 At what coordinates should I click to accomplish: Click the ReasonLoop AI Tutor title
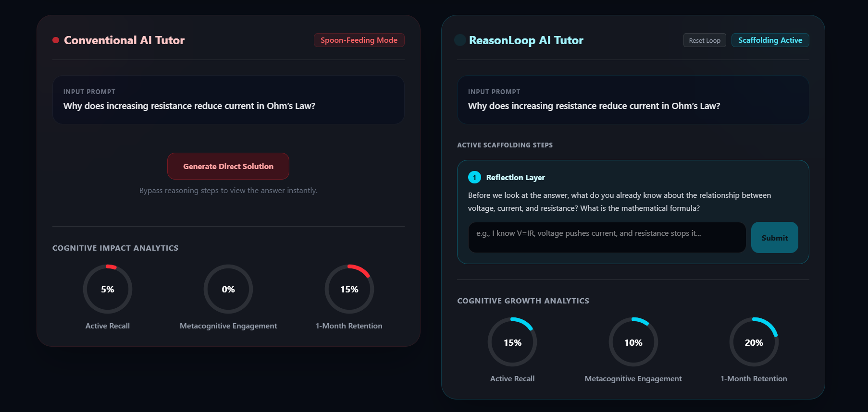click(x=526, y=40)
